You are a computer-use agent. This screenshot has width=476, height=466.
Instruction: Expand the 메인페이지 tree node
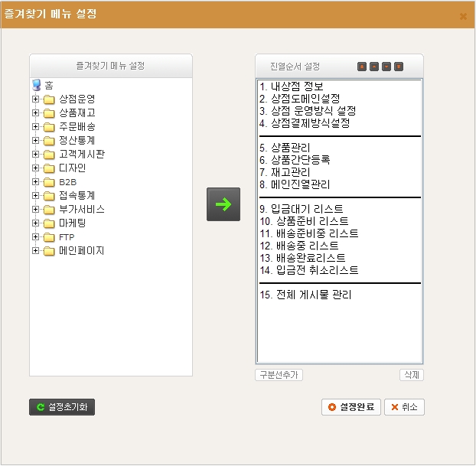35,250
